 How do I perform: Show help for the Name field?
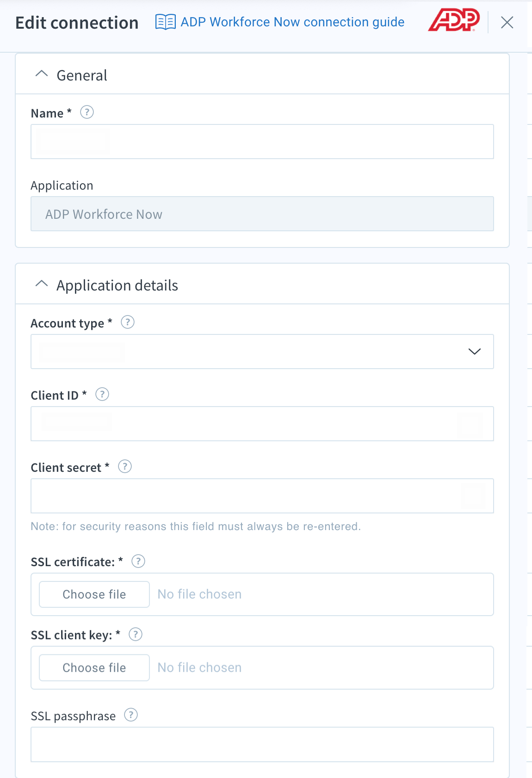[87, 112]
